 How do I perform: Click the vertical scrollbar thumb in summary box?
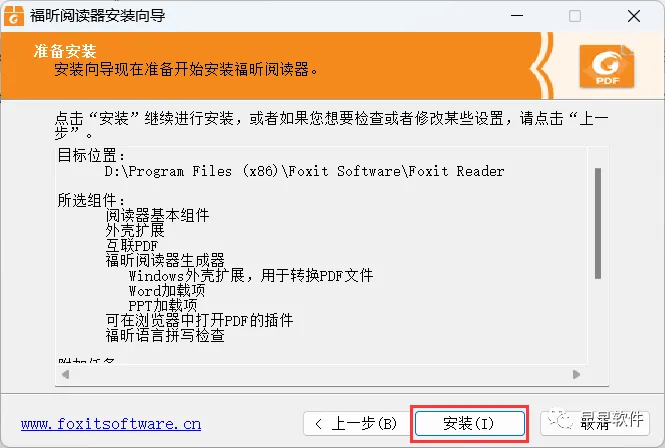coord(598,223)
